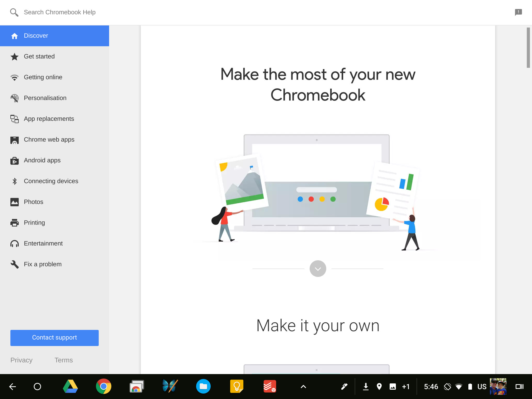The height and width of the screenshot is (399, 532).
Task: Click the Contact support button
Action: pyautogui.click(x=55, y=338)
